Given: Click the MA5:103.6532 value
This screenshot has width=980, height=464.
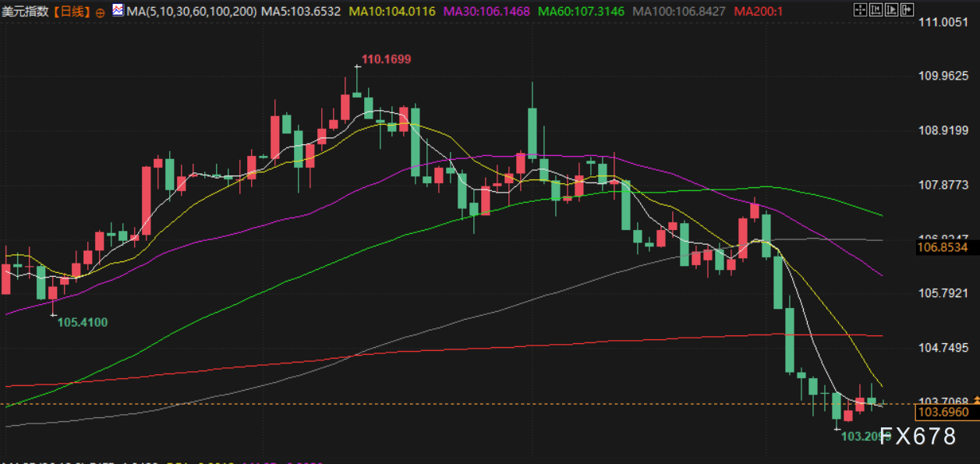Looking at the screenshot, I should point(300,12).
